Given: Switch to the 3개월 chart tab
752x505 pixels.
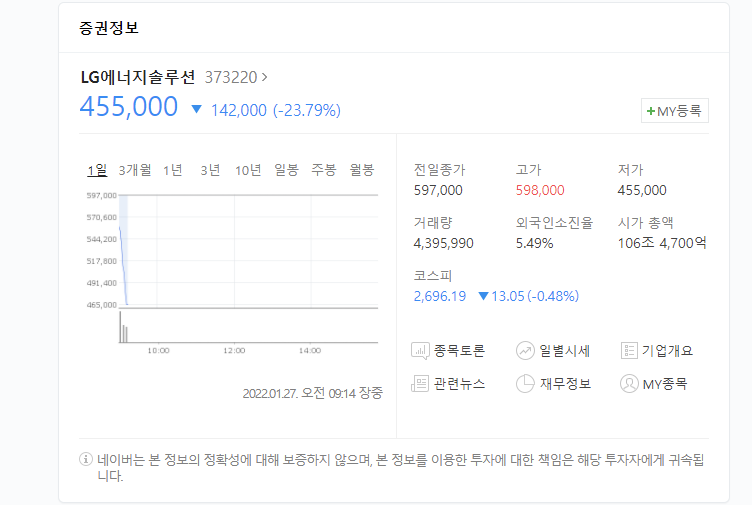Looking at the screenshot, I should pos(135,170).
